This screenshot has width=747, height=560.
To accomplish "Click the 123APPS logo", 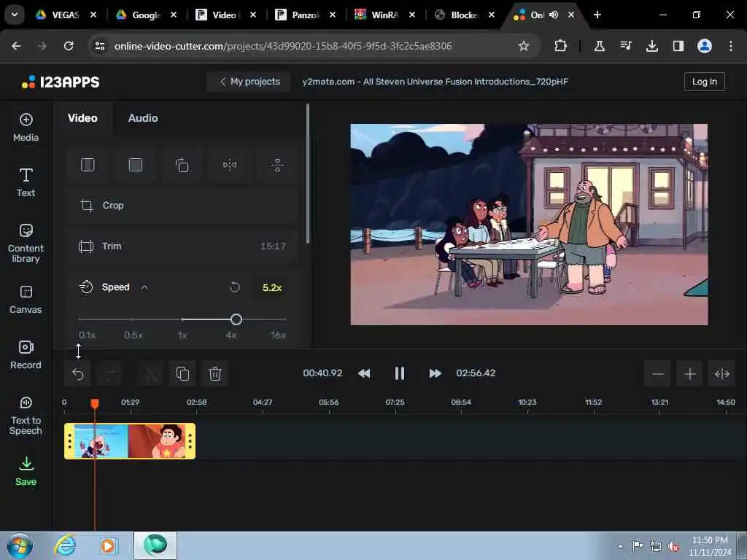I will point(61,82).
